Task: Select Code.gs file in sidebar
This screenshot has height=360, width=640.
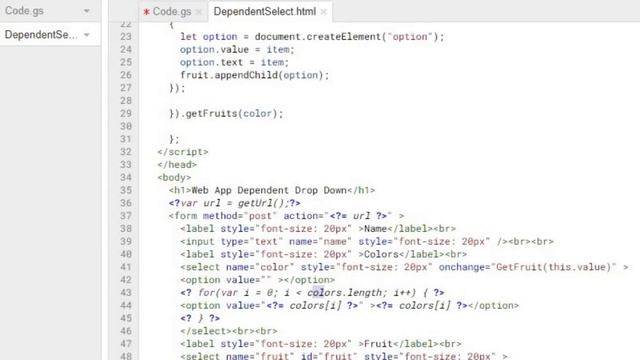Action: coord(24,11)
